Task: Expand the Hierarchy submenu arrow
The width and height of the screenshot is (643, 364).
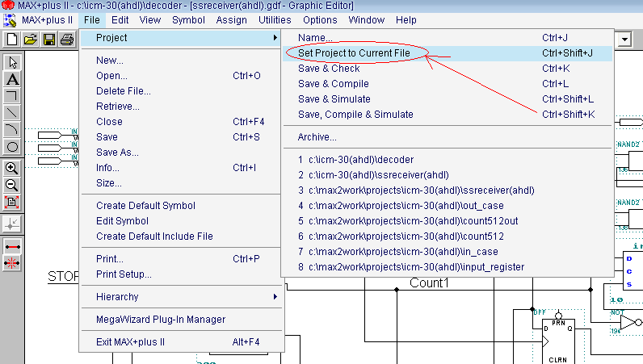Action: [x=275, y=296]
